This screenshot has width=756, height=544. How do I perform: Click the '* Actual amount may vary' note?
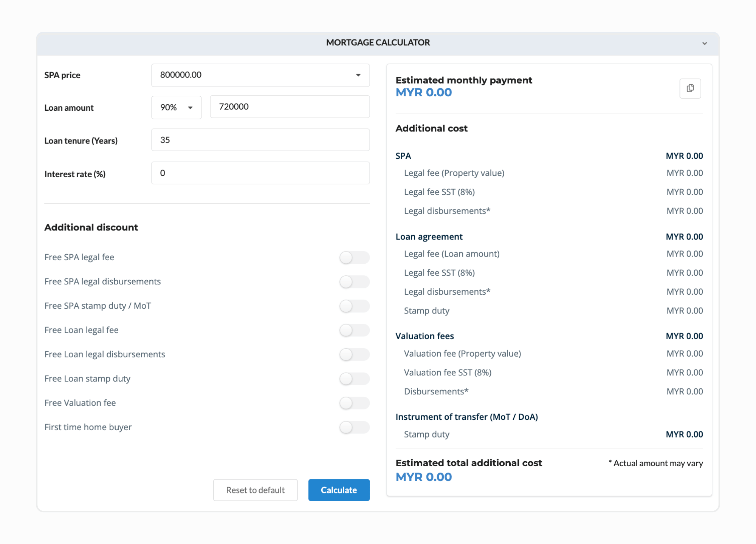coord(656,463)
